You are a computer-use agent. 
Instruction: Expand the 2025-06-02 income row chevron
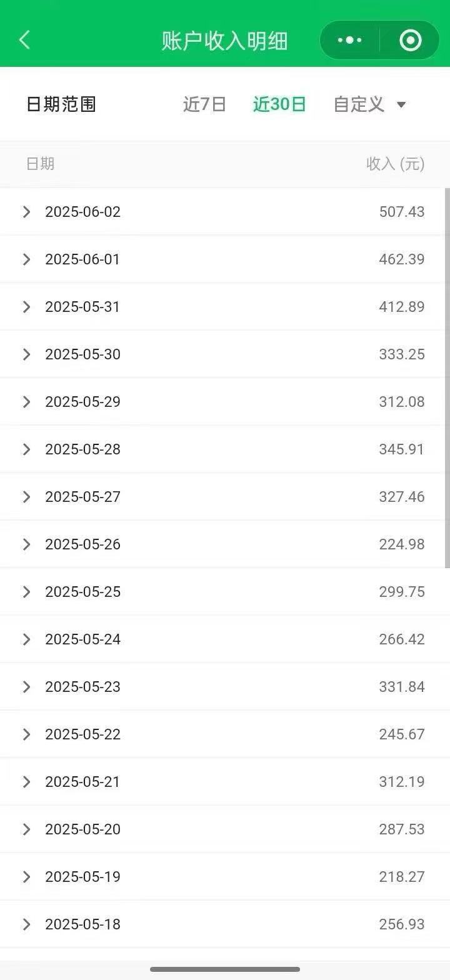[26, 212]
